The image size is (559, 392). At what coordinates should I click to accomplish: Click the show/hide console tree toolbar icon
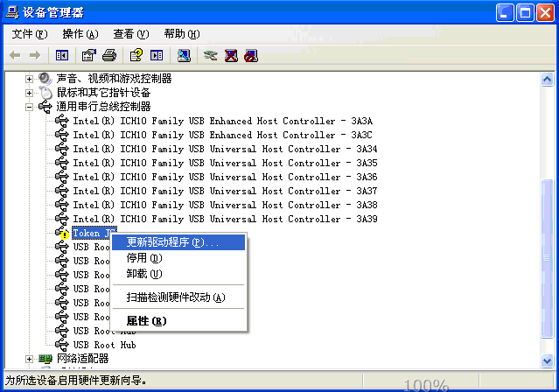pyautogui.click(x=62, y=55)
